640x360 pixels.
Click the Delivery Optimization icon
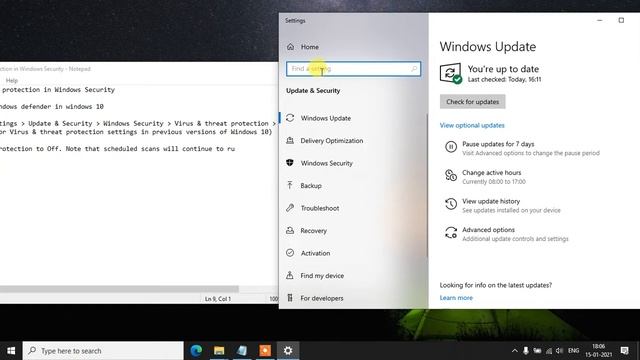click(290, 140)
